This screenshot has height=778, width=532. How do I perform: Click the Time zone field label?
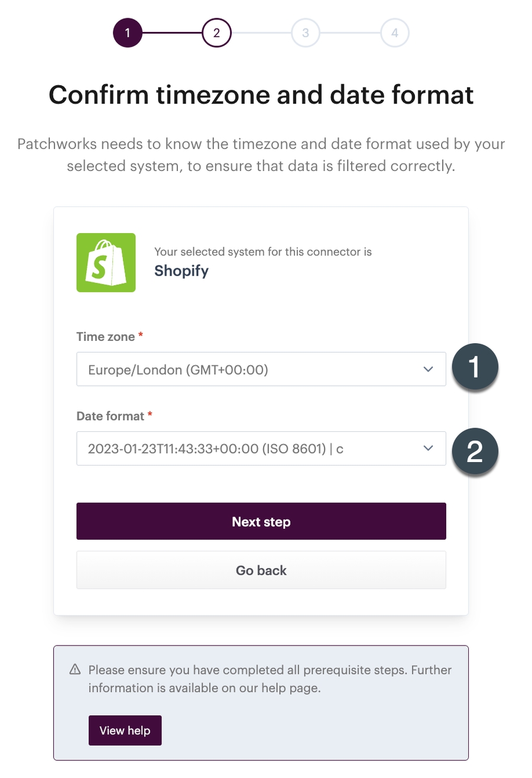(105, 337)
